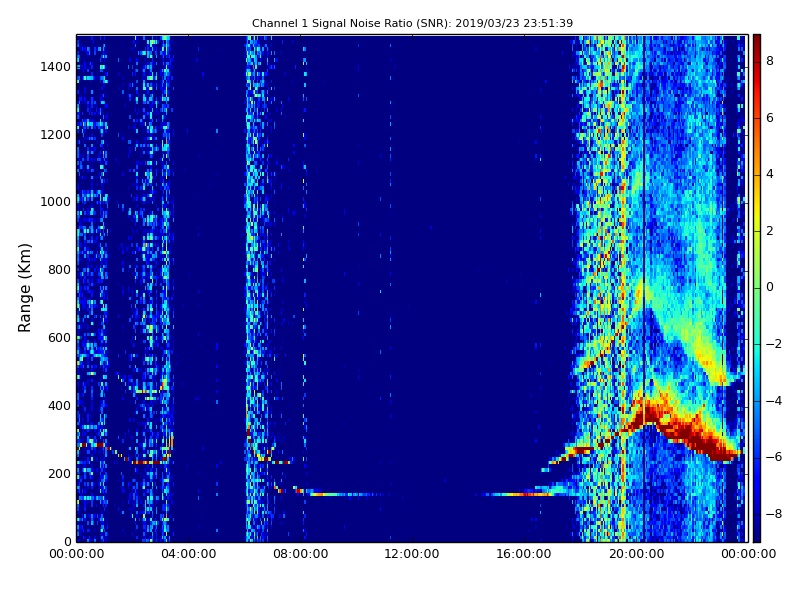Click the 16:00:00 time axis label

[x=524, y=554]
